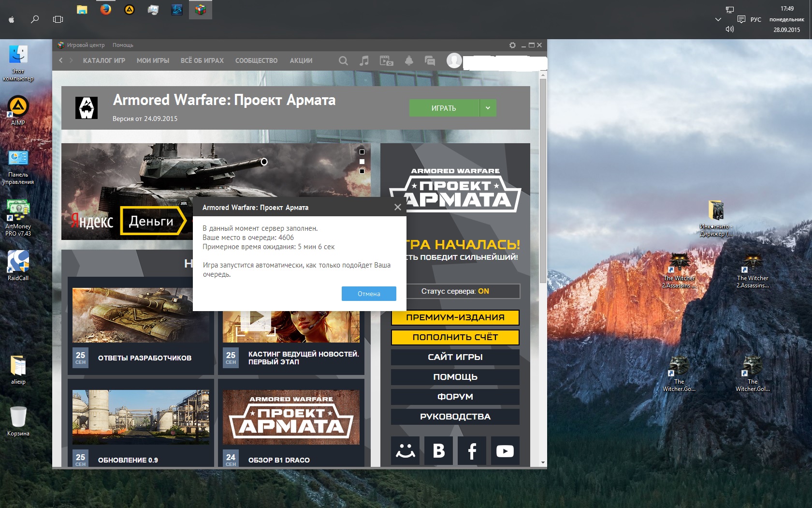
Task: Open the notifications bell
Action: tap(409, 60)
